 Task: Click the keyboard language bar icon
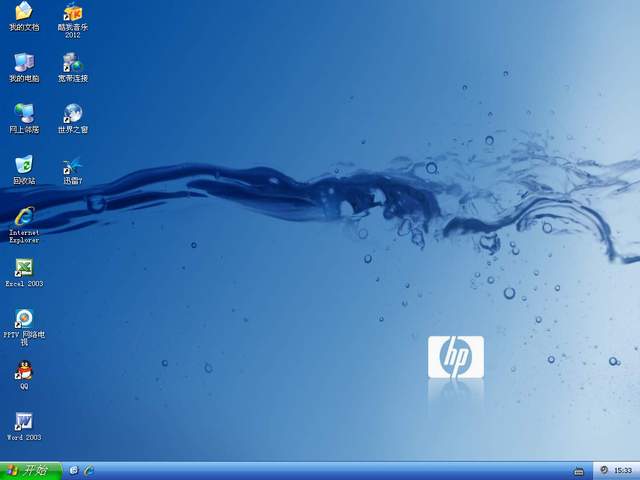point(578,470)
